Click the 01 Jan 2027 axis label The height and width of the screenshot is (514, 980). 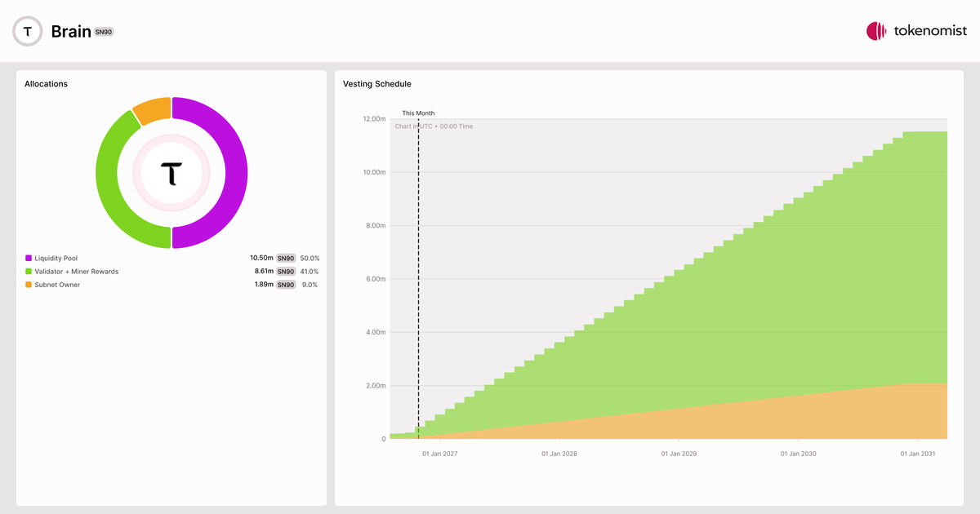point(440,454)
